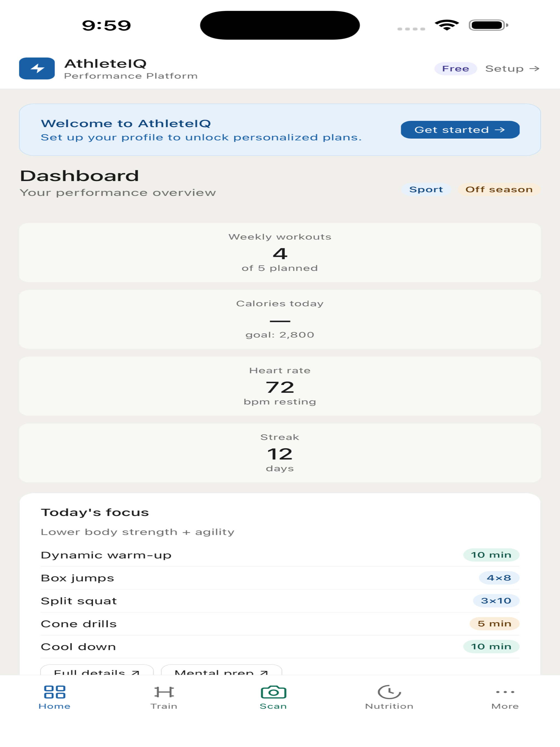Tap the 4×8 badge for Box jumps

499,578
